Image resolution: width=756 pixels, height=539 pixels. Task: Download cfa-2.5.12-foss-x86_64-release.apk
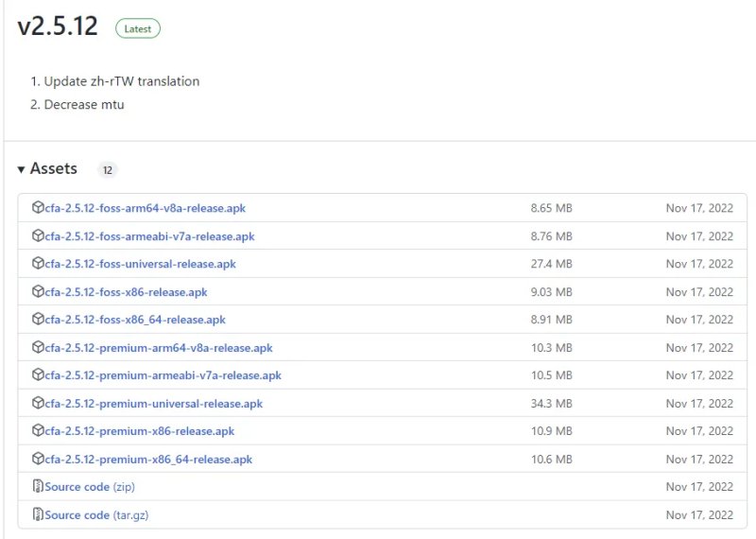tap(135, 320)
